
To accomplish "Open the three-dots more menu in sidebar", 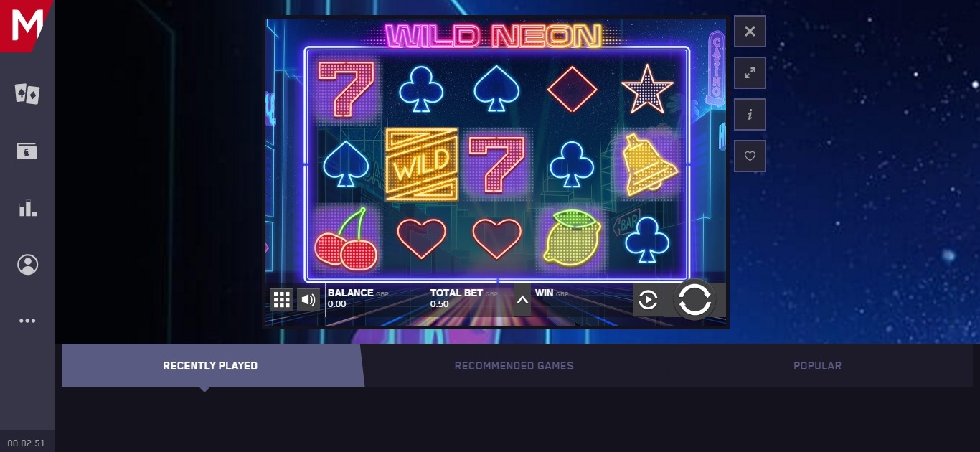I will pos(27,321).
